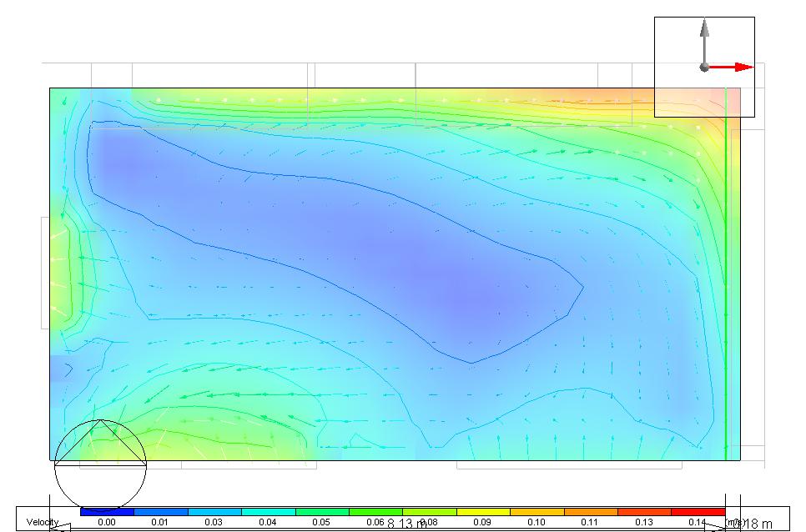
Task: Click the 0.09 legend value label
Action: pos(482,522)
